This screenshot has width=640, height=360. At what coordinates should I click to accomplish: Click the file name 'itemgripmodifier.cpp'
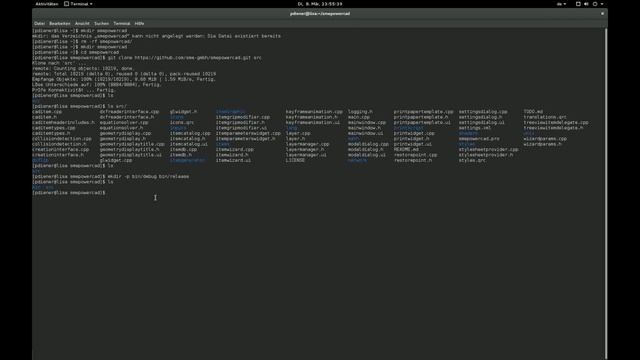243,117
